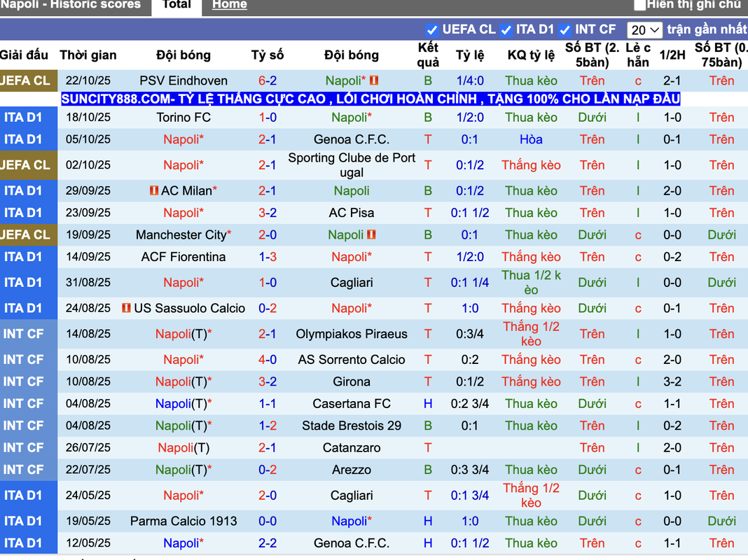Open Torino FC team link

click(183, 117)
